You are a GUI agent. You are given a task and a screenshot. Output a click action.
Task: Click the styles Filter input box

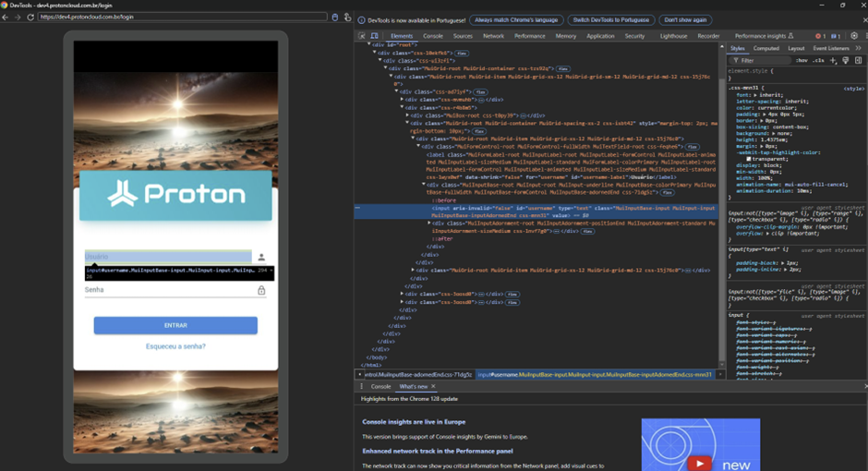point(762,60)
